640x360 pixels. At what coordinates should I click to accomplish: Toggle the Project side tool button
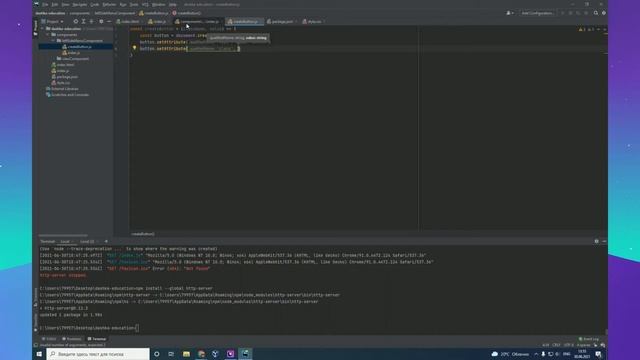coord(36,28)
